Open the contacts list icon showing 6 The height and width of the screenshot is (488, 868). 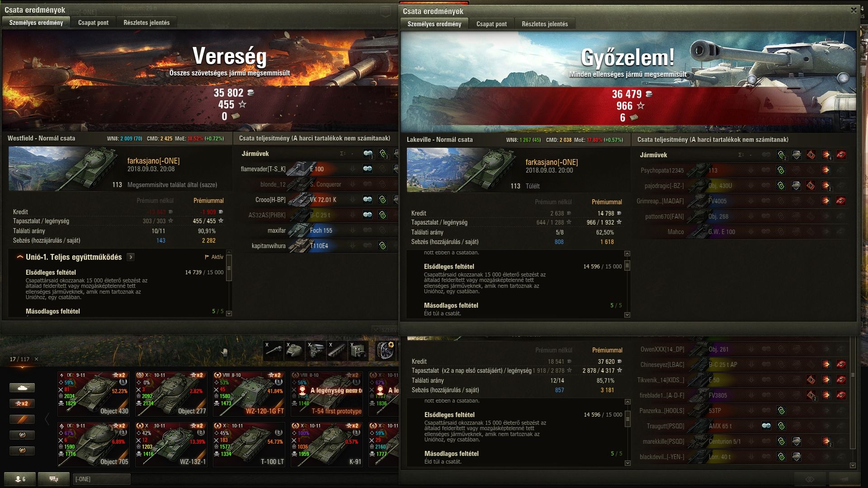pyautogui.click(x=19, y=479)
